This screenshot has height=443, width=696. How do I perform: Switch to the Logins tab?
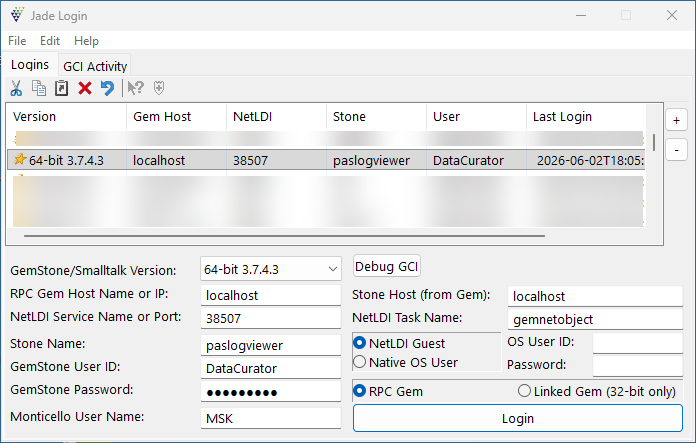click(30, 65)
